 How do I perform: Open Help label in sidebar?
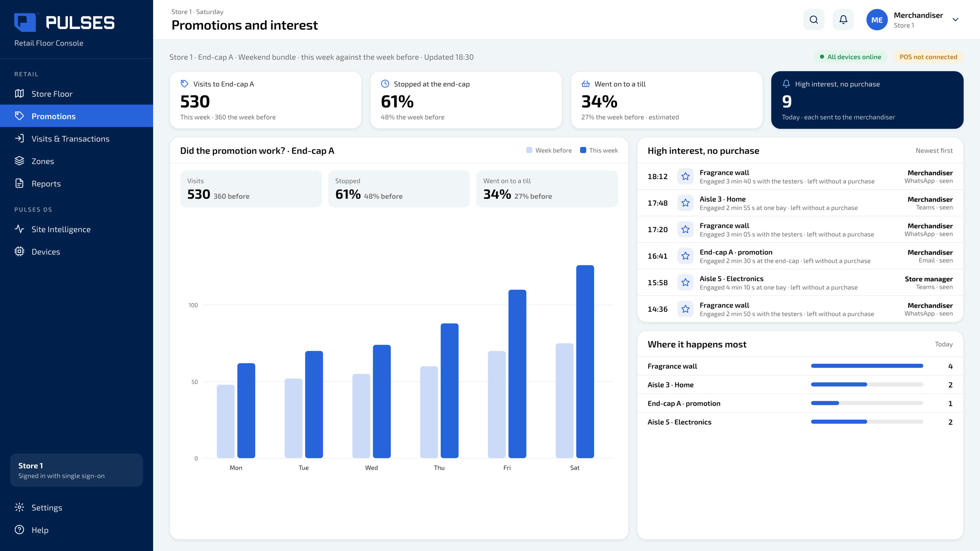tap(40, 530)
